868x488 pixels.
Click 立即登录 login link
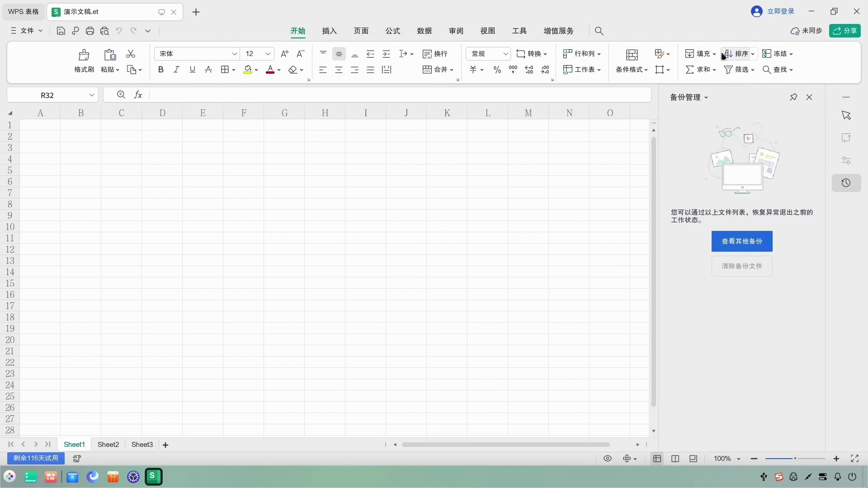[x=781, y=11]
